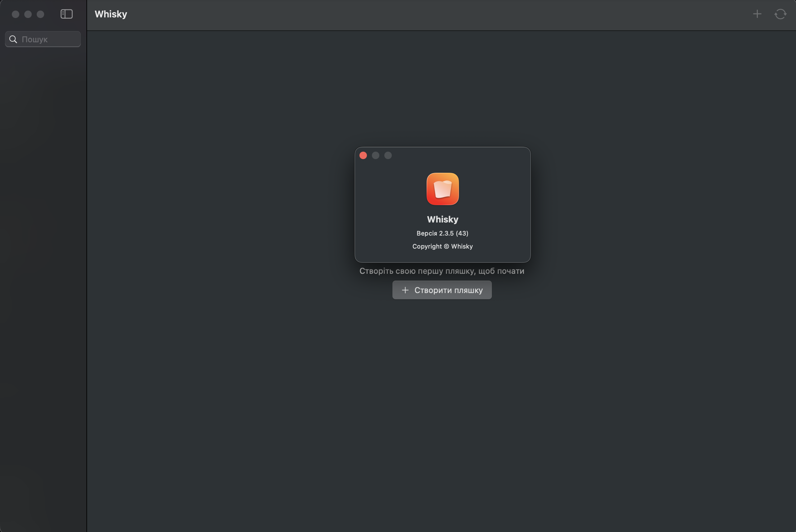
Task: Click the refresh arrows icon in the toolbar
Action: (780, 14)
